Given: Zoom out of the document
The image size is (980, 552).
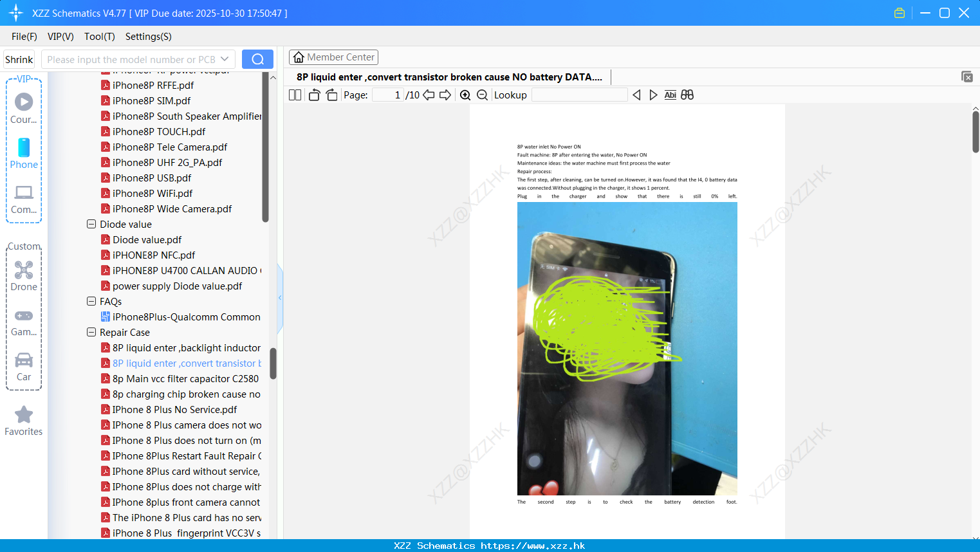Looking at the screenshot, I should coord(482,95).
